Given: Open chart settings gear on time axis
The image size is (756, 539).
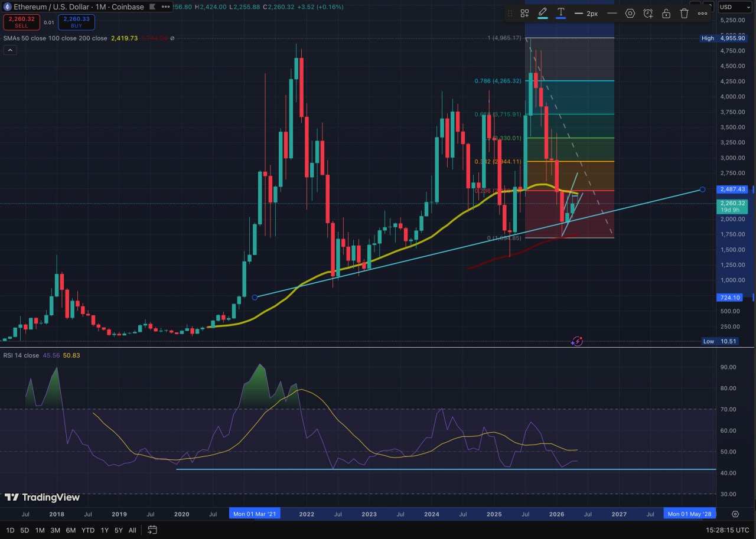Looking at the screenshot, I should [735, 514].
